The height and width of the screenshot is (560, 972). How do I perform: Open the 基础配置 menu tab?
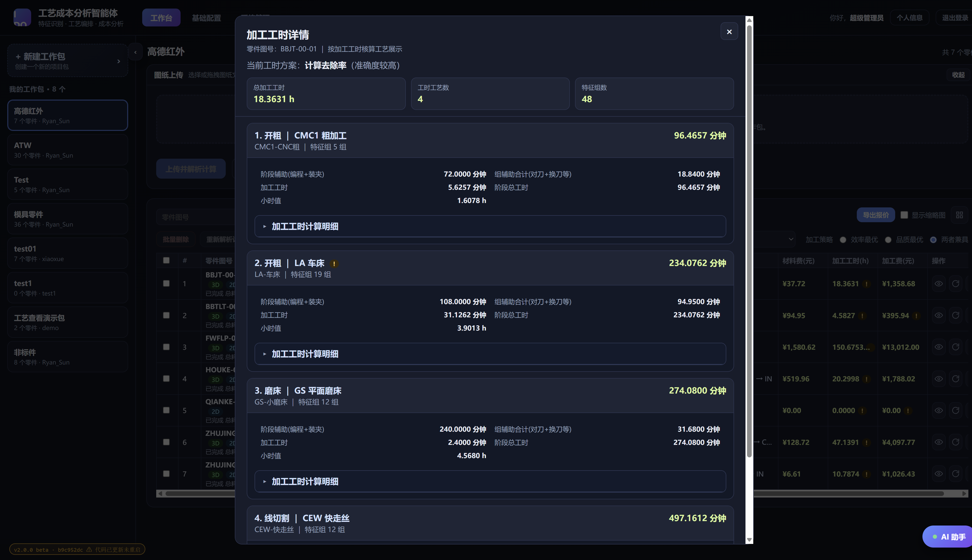click(x=206, y=18)
